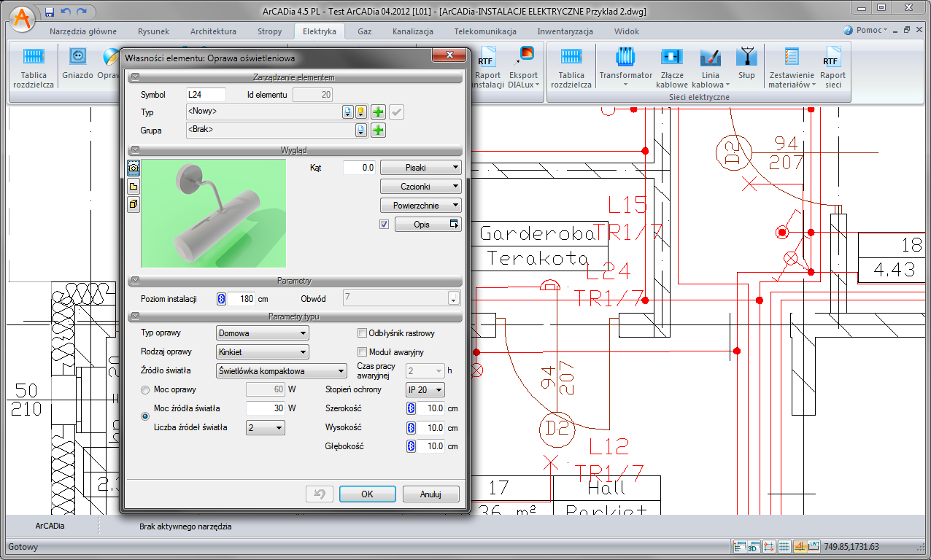931x560 pixels.
Task: Redo the action in the title bar
Action: click(x=81, y=12)
